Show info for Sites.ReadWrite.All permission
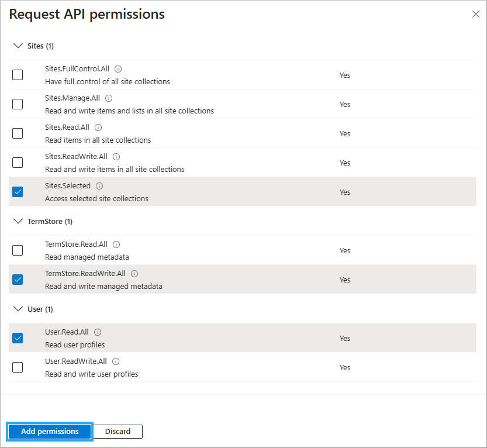The image size is (487, 448). coord(116,157)
